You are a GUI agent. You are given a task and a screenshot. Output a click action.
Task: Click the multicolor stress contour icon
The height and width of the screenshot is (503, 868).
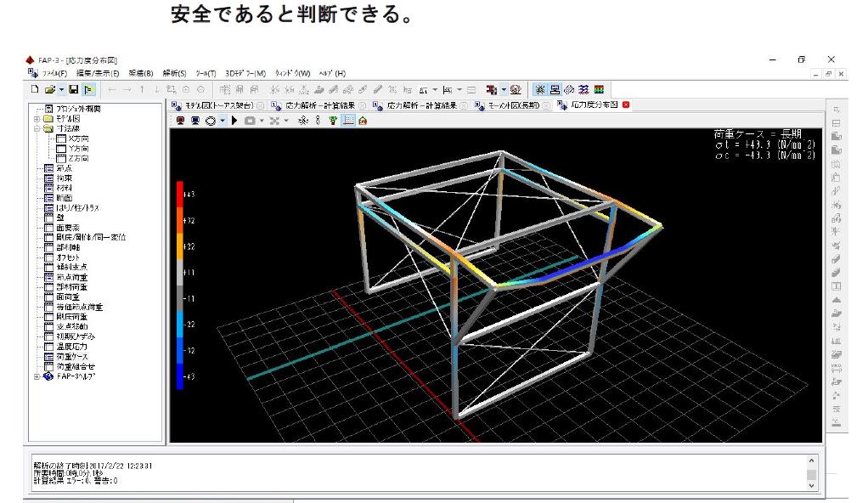(x=599, y=89)
